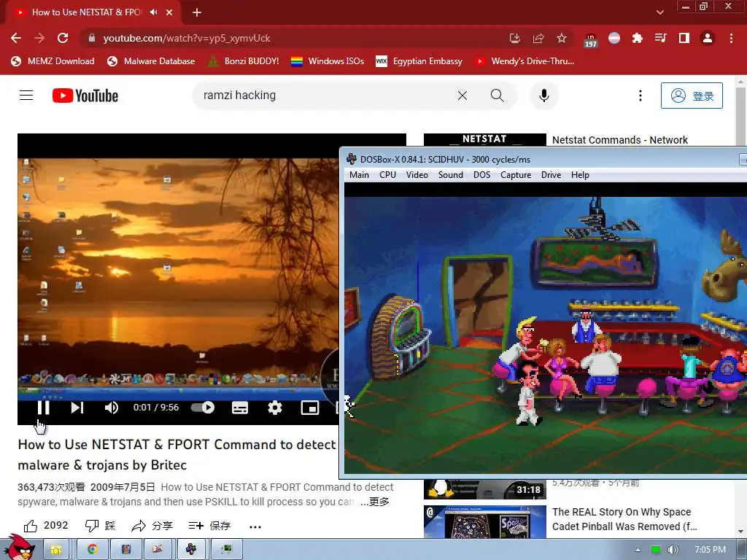Viewport: 747px width, 560px height.
Task: Toggle subtitles in video player
Action: [239, 408]
